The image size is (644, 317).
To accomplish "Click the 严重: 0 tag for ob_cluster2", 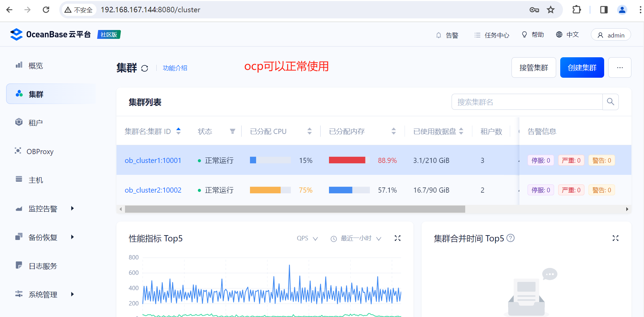I will [x=571, y=190].
